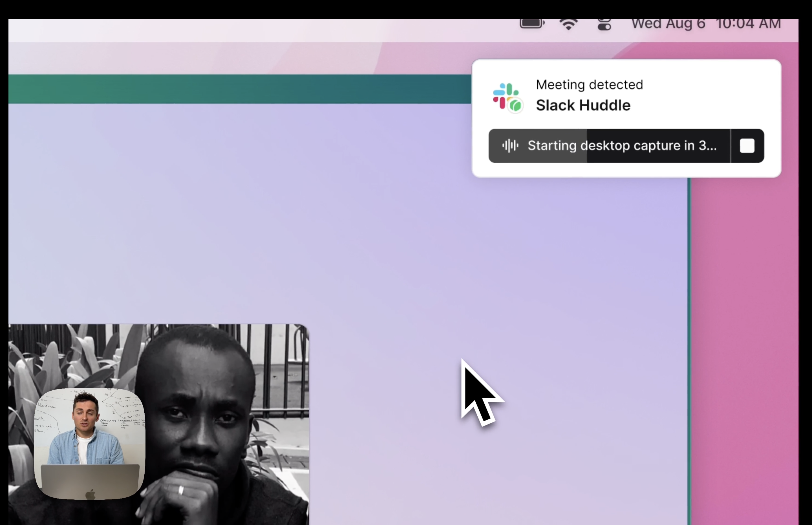Click the green leaf badge on Slack icon

point(515,105)
